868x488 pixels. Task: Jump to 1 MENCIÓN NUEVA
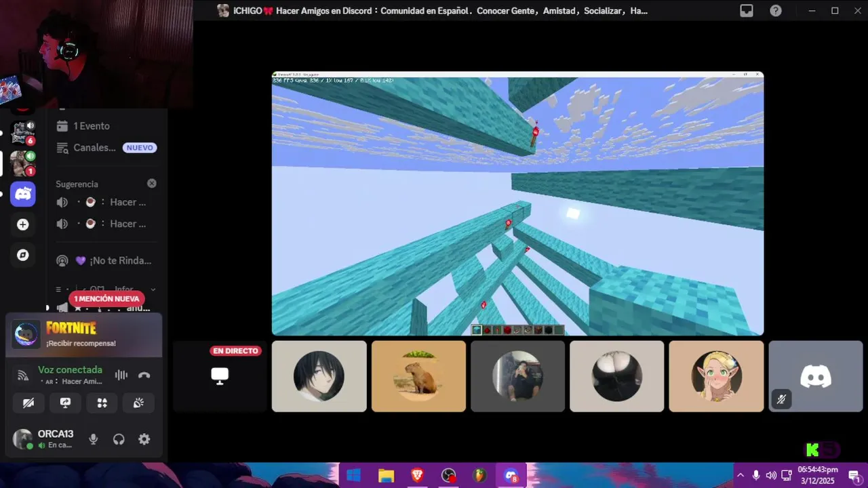point(106,299)
